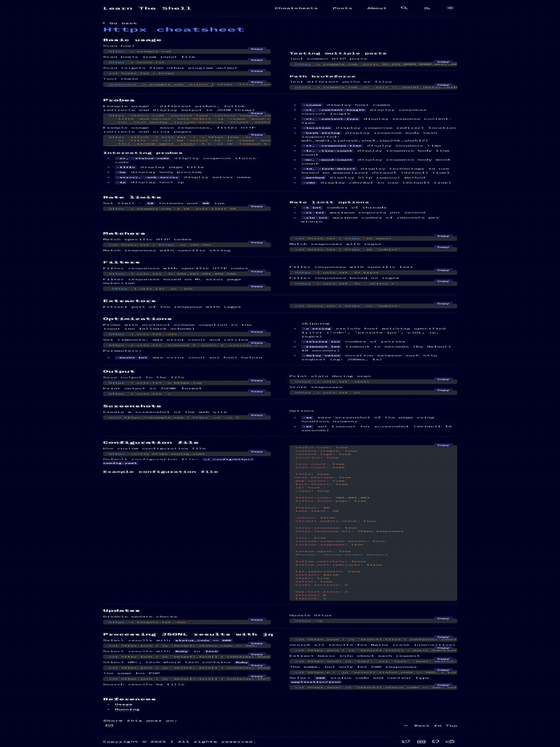Click the Probes section heading

tap(119, 100)
